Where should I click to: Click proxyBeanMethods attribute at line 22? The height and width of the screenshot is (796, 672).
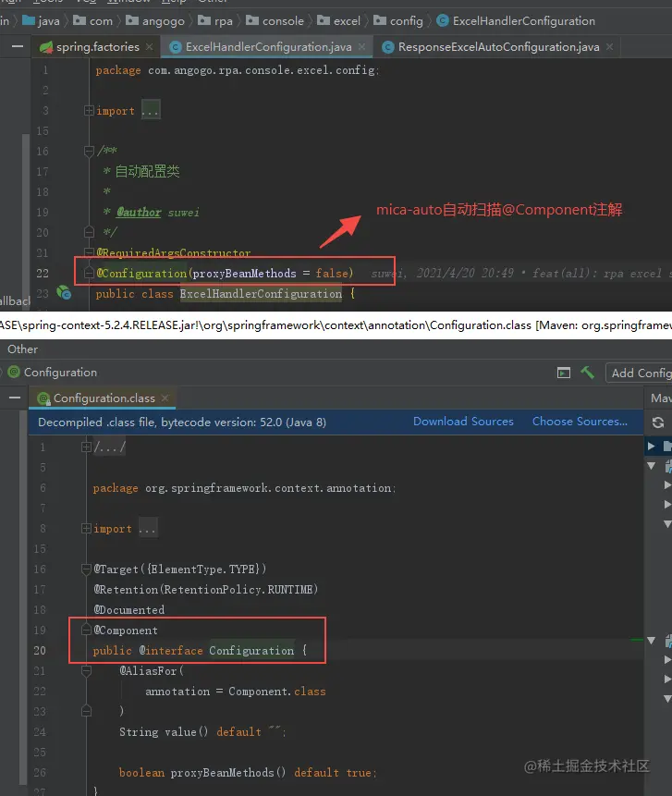[244, 273]
